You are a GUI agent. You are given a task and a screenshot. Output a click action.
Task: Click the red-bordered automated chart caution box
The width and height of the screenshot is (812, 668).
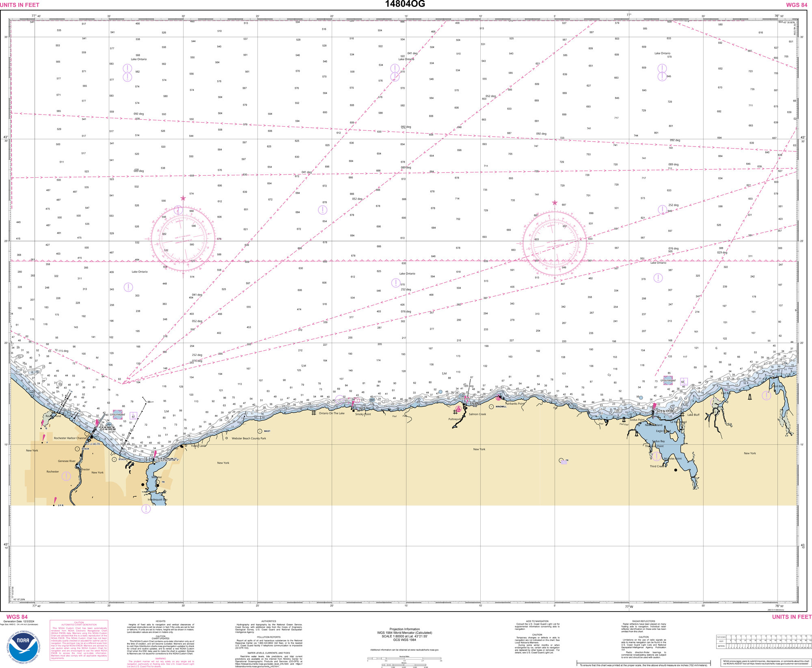point(79,640)
